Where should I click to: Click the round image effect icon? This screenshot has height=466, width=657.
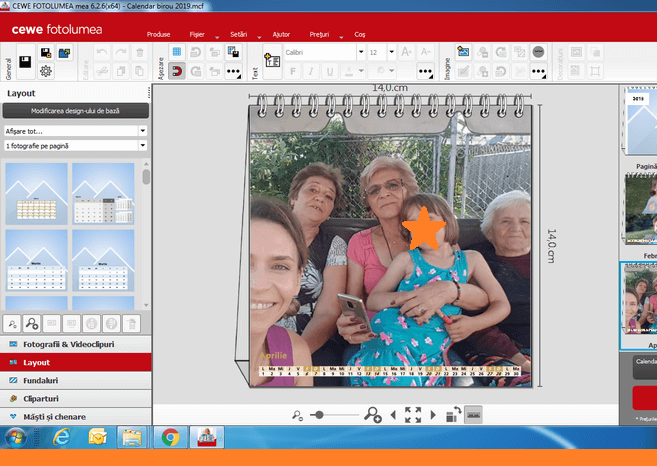coord(538,52)
